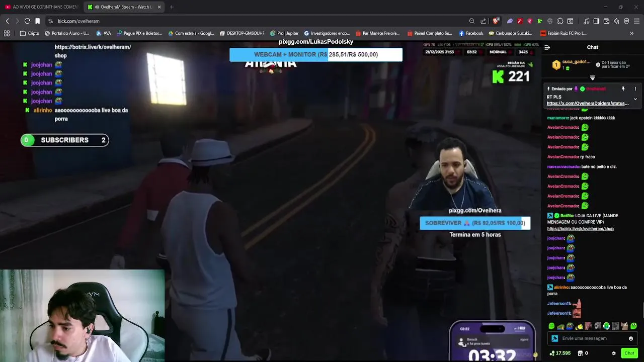Bookmark this page icon
644x362 pixels.
37,21
